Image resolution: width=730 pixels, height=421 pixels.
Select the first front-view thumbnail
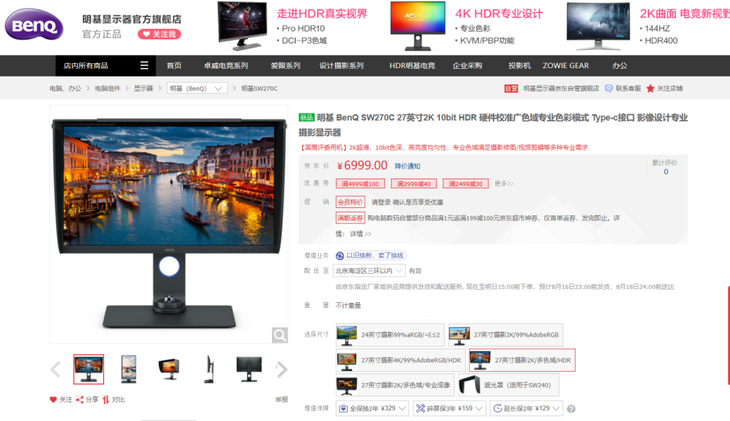(88, 369)
